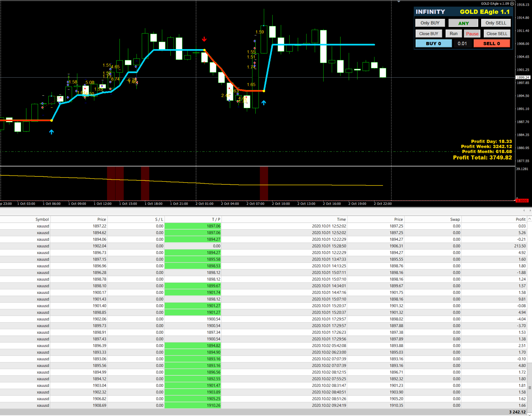Sort the table by the Symbol column header
Viewport: 532px width, 416px height.
[x=42, y=219]
